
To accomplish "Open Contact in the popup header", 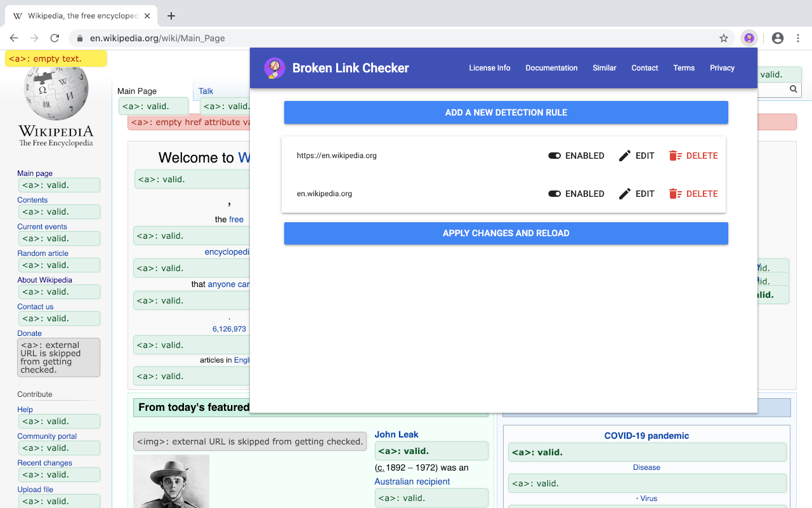I will click(645, 68).
